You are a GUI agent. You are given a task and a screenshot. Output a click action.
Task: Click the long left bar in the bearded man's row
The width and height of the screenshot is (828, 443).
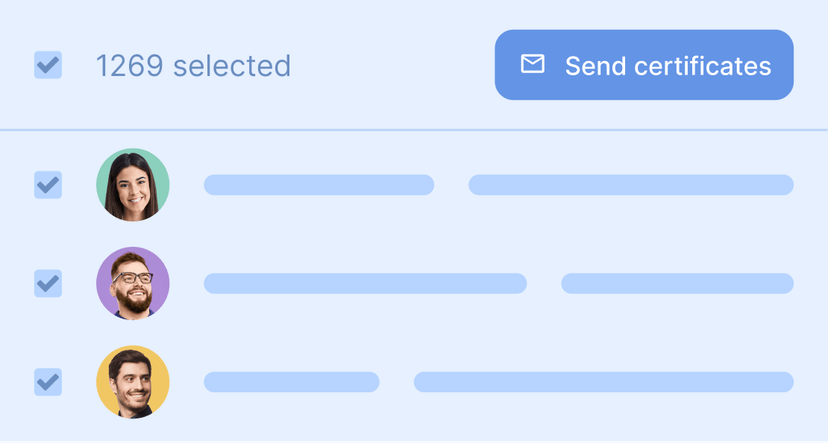(x=365, y=283)
